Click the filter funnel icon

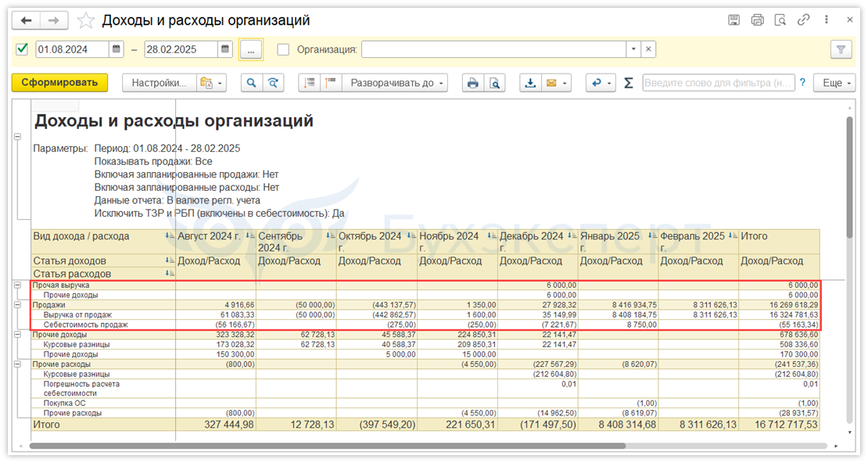click(x=841, y=49)
